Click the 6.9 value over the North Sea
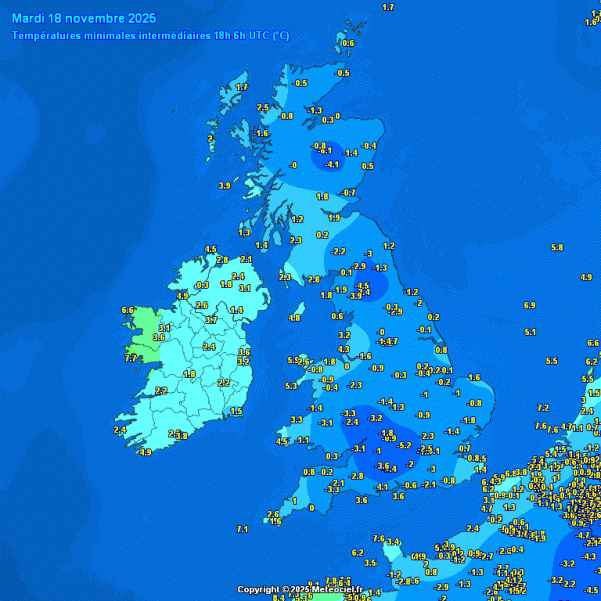This screenshot has height=601, width=601. tap(530, 305)
